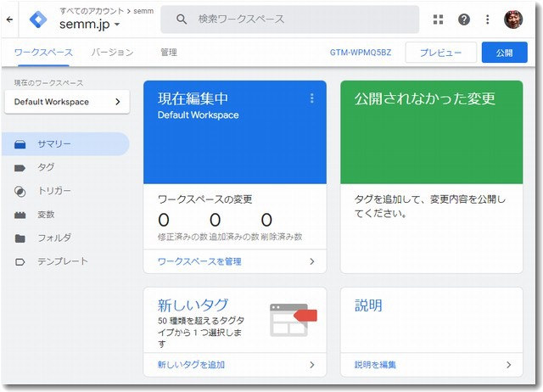Focus the 検索ワークスペース search field
543x392 pixels.
[x=290, y=20]
